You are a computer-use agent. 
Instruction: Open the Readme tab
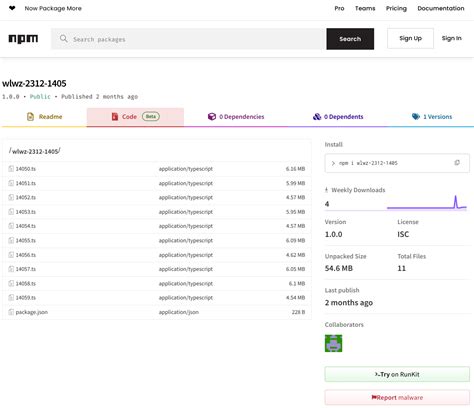coord(44,117)
